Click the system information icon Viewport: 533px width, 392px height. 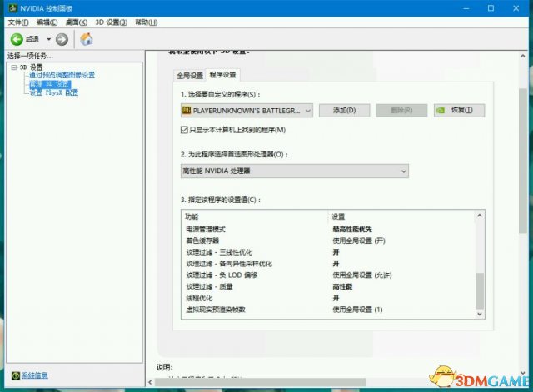click(16, 375)
